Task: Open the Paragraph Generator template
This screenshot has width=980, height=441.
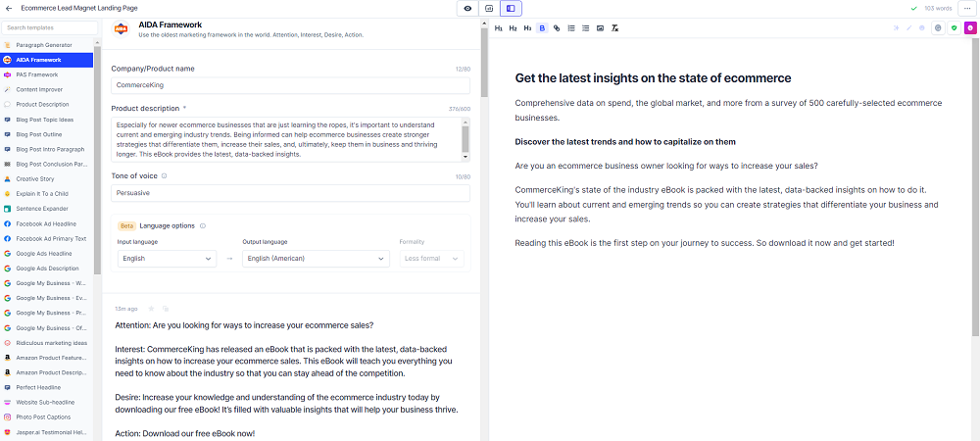Action: pos(47,45)
